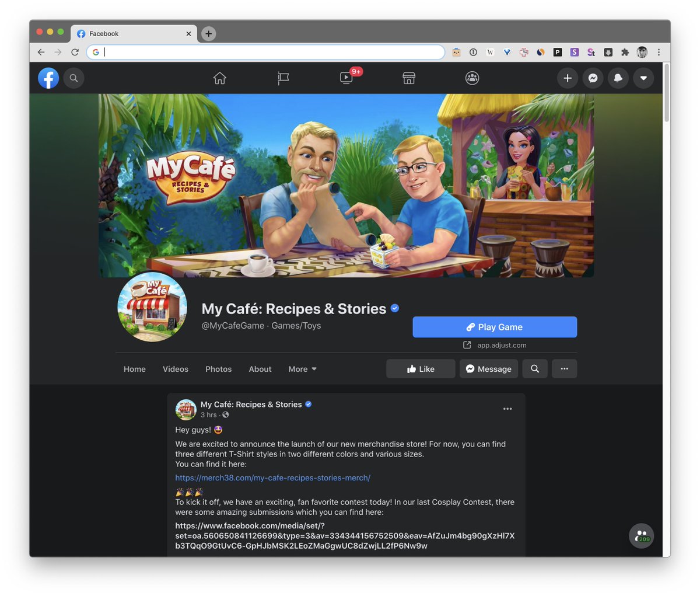Select the About page tab
The height and width of the screenshot is (596, 700).
[260, 369]
